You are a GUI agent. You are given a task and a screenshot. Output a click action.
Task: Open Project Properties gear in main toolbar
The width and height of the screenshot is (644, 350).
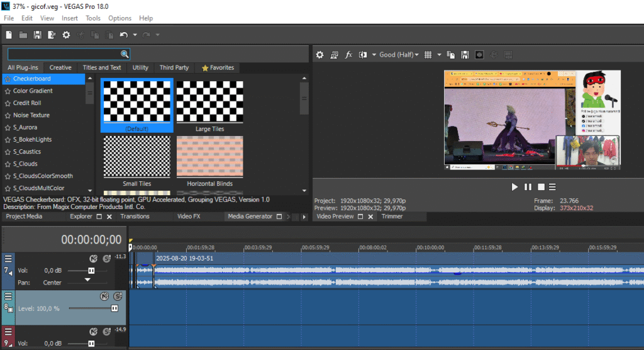coord(66,35)
